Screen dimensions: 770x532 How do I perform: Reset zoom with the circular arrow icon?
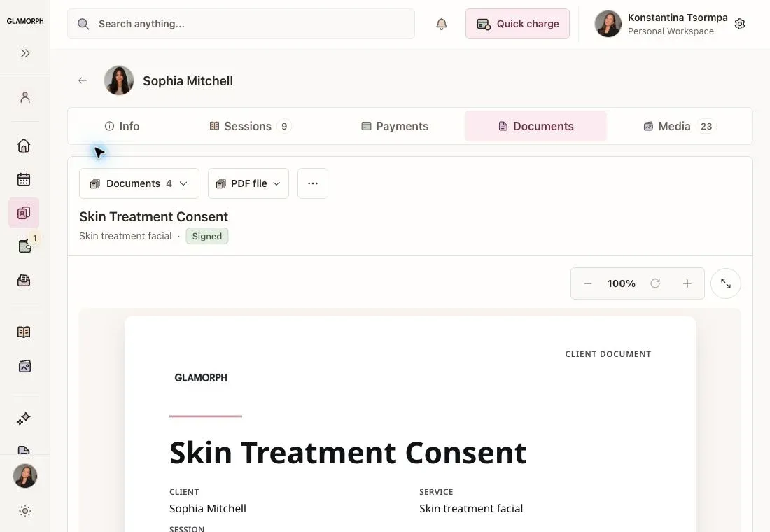coord(655,283)
